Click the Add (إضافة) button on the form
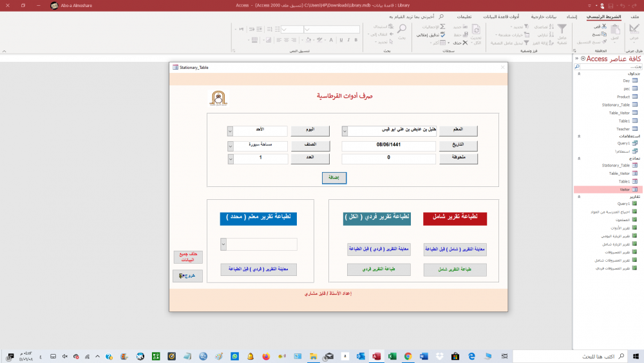This screenshot has width=644, height=363. pyautogui.click(x=334, y=177)
